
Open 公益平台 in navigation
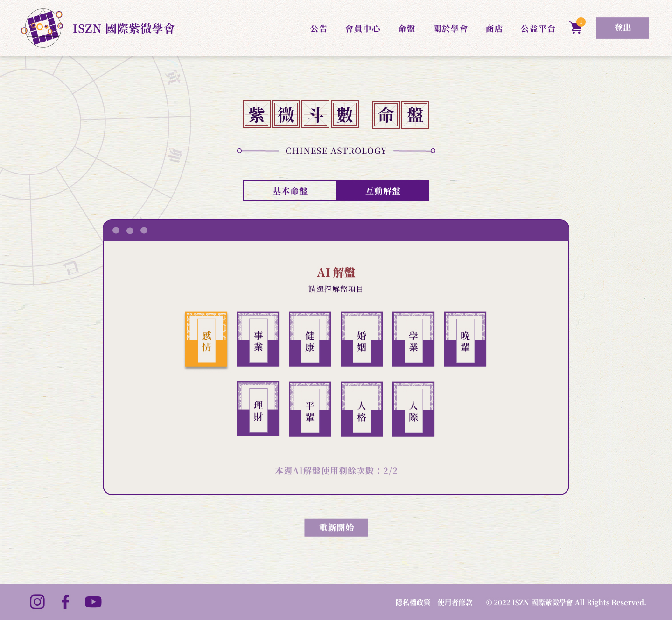tap(538, 28)
